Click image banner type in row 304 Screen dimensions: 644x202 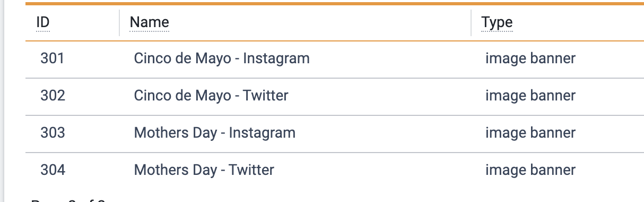(530, 170)
